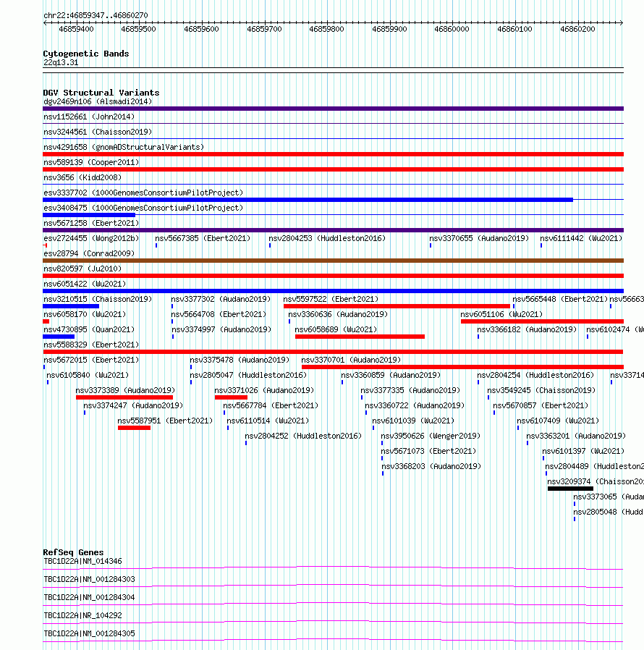644x650 pixels.
Task: Click TBC1D22A|NR_104292 transcript label
Action: [x=82, y=615]
